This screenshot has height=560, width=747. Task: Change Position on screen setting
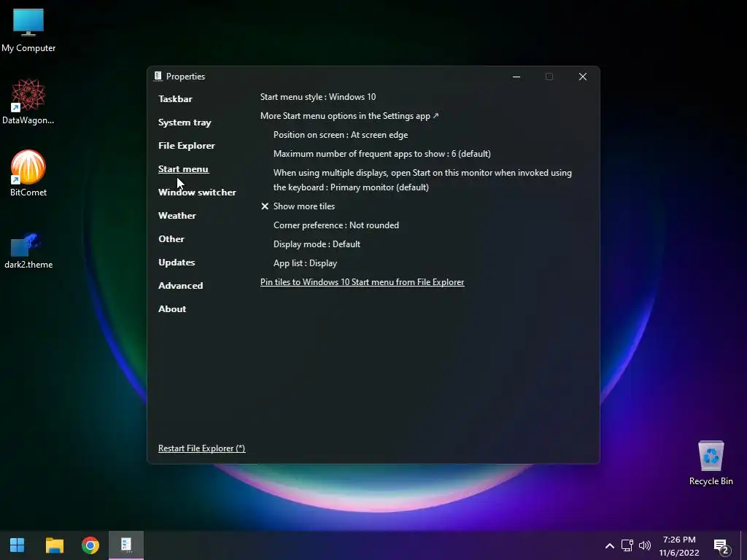point(341,135)
